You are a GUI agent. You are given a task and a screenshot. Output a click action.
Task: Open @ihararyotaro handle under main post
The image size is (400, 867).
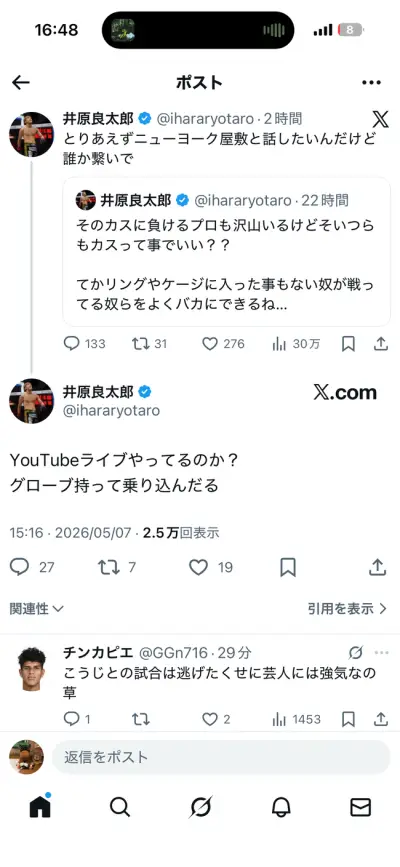(x=111, y=410)
